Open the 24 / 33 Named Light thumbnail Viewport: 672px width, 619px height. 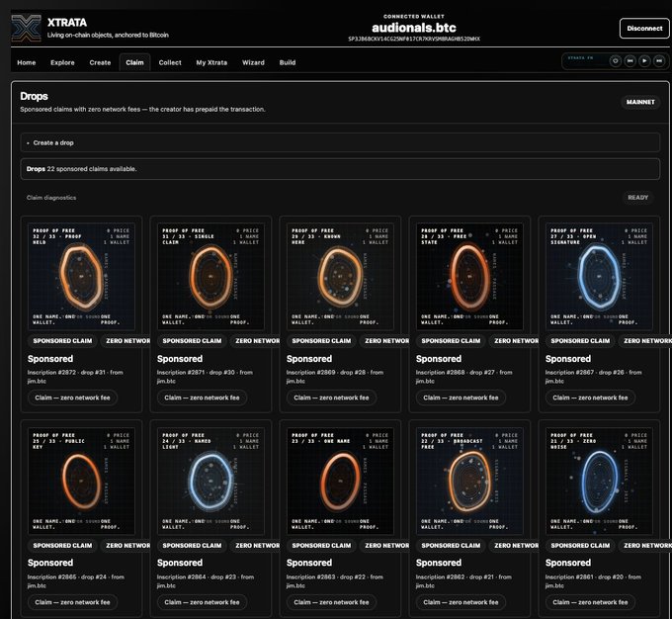pos(210,482)
